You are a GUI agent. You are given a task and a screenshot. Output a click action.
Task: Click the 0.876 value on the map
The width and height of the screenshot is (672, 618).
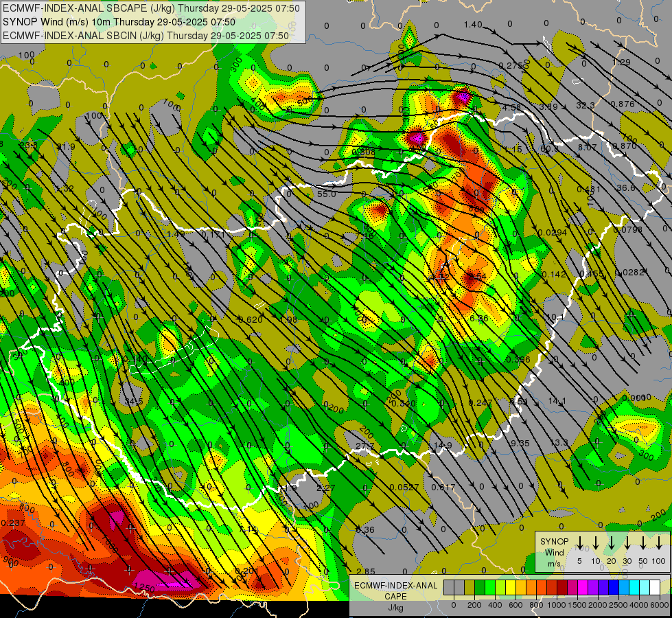click(623, 104)
